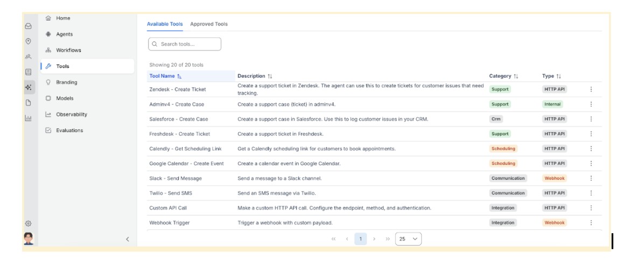Image resolution: width=644 pixels, height=266 pixels.
Task: Open settings gear in left rail
Action: pos(29,223)
